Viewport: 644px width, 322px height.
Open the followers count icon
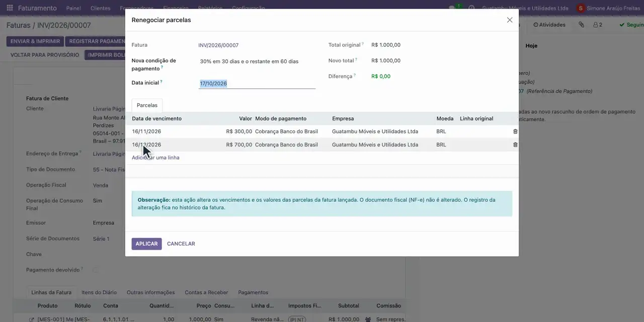tap(598, 25)
